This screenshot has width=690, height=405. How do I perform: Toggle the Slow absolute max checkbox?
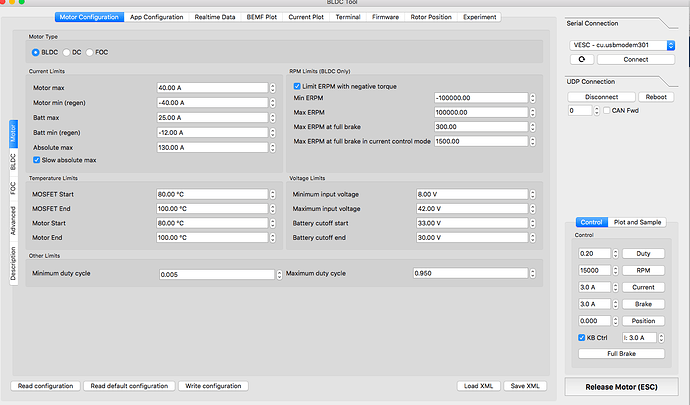click(37, 159)
